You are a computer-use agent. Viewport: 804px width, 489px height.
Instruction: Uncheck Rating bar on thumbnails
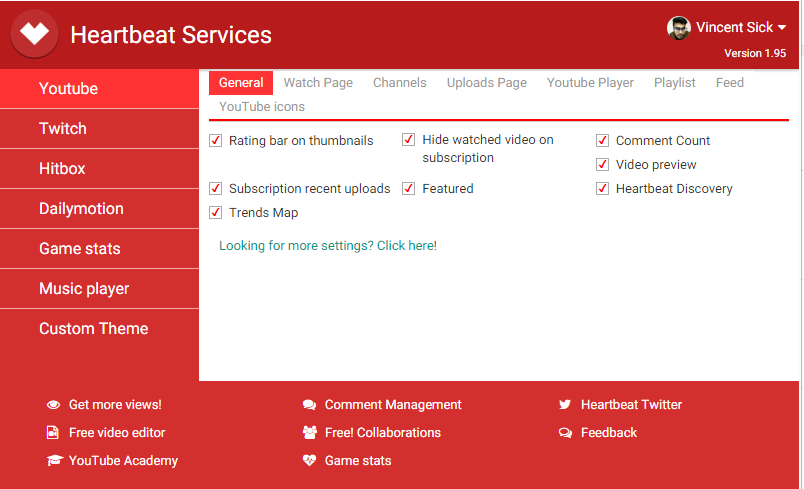(215, 140)
